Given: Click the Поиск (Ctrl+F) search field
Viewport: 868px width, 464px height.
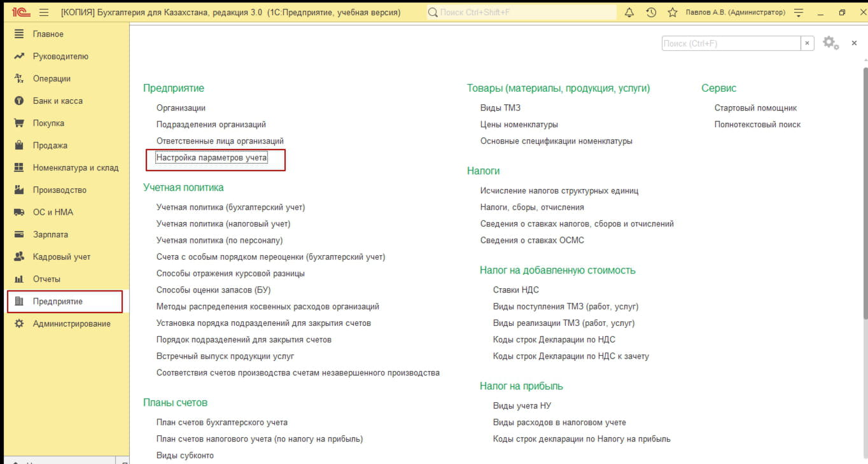Looking at the screenshot, I should [731, 43].
